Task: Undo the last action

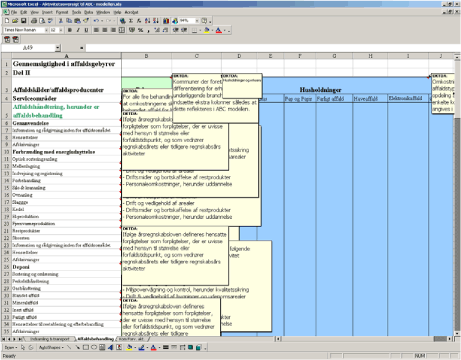Action: pyautogui.click(x=96, y=21)
